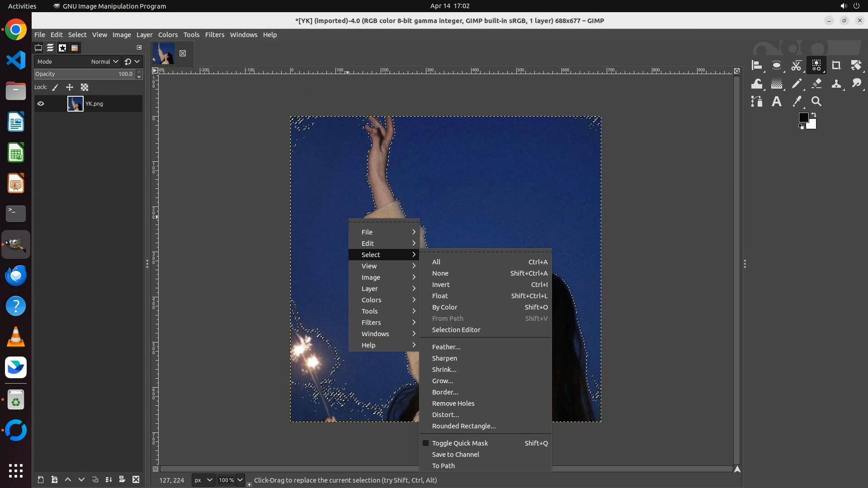Viewport: 868px width, 488px height.
Task: Pick the Eraser tool
Action: [816, 84]
